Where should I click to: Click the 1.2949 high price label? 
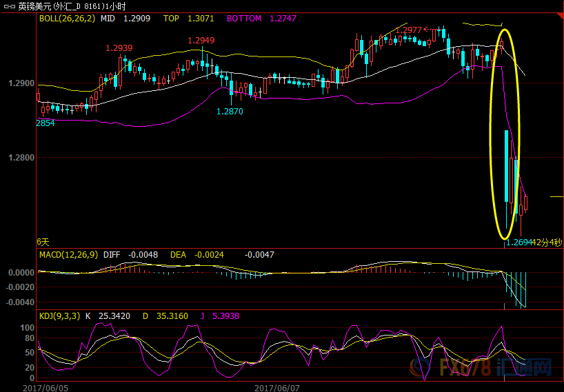(201, 40)
